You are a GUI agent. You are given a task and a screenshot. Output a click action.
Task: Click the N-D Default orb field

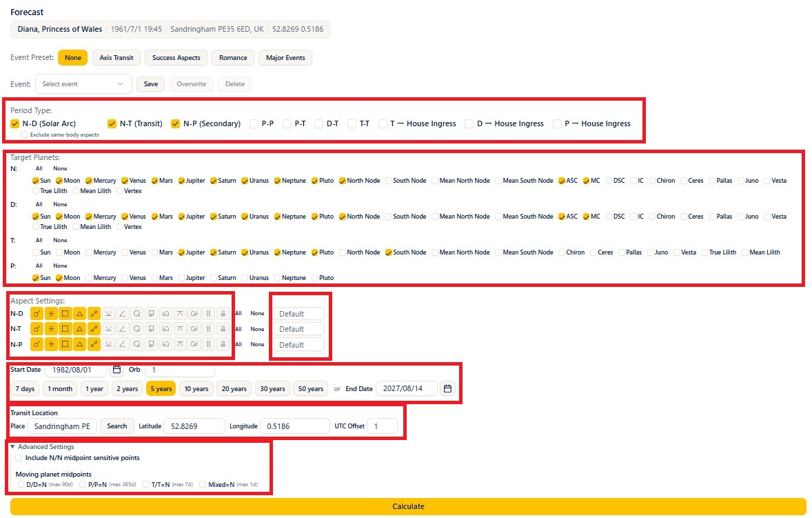point(298,314)
